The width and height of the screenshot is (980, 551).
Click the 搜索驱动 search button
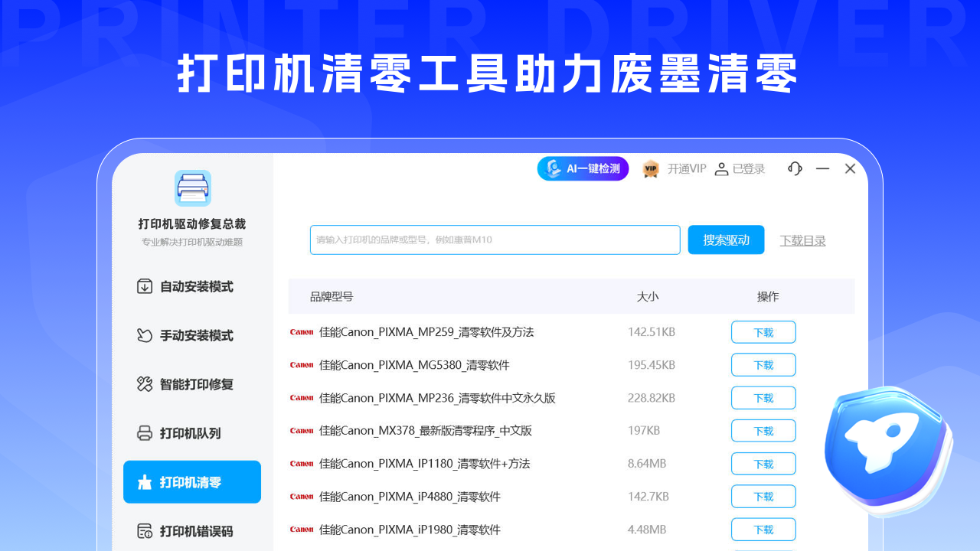pos(725,240)
